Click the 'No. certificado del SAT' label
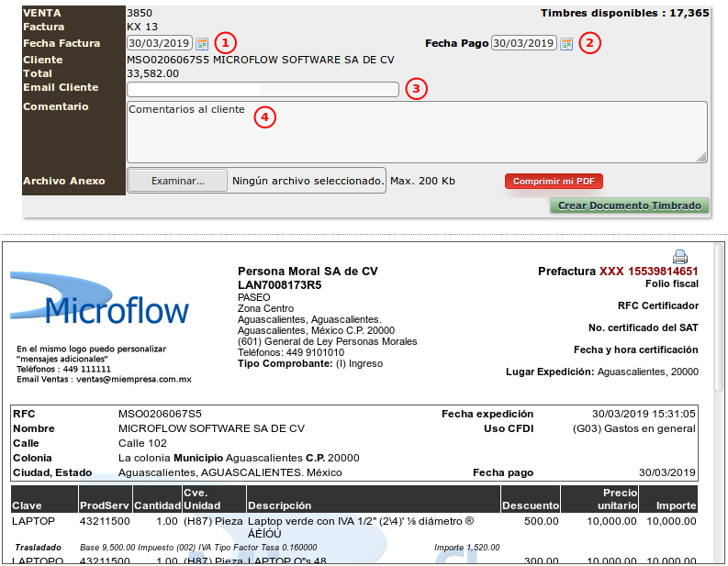The image size is (728, 566). [644, 328]
